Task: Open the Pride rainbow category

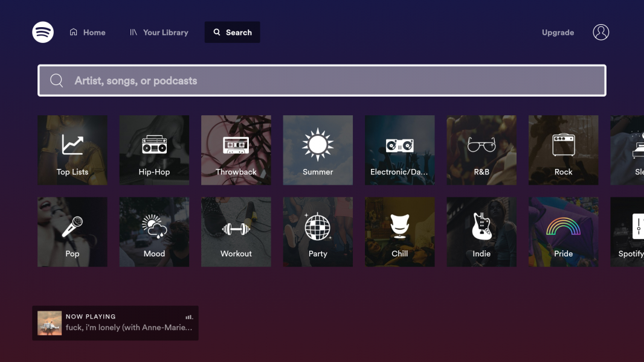Action: tap(563, 232)
